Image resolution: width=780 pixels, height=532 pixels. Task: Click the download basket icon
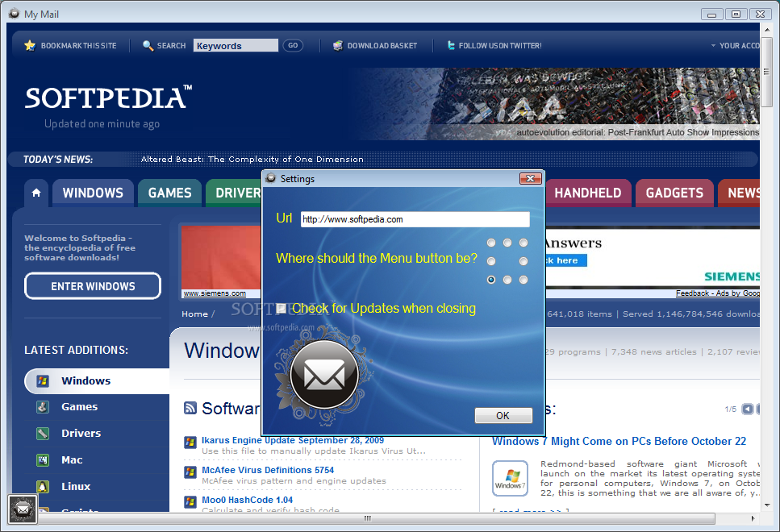[x=338, y=46]
